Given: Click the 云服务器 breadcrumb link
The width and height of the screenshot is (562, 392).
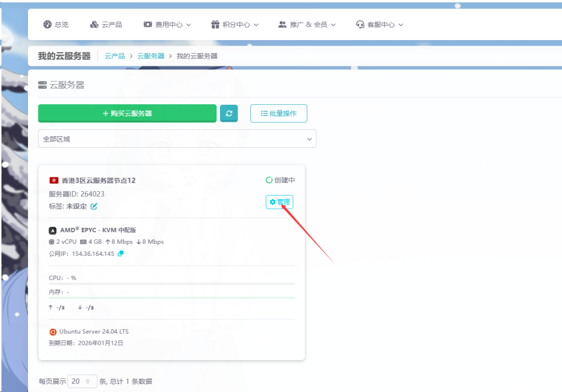Looking at the screenshot, I should 150,56.
